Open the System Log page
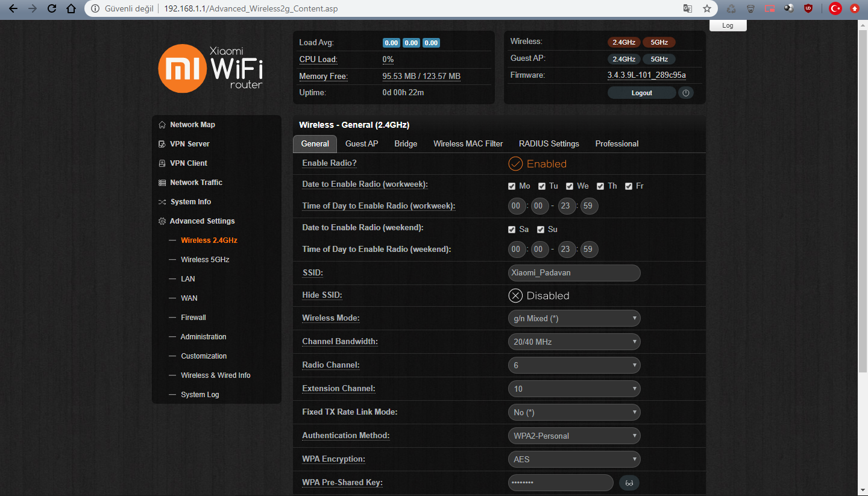The image size is (868, 496). point(200,395)
